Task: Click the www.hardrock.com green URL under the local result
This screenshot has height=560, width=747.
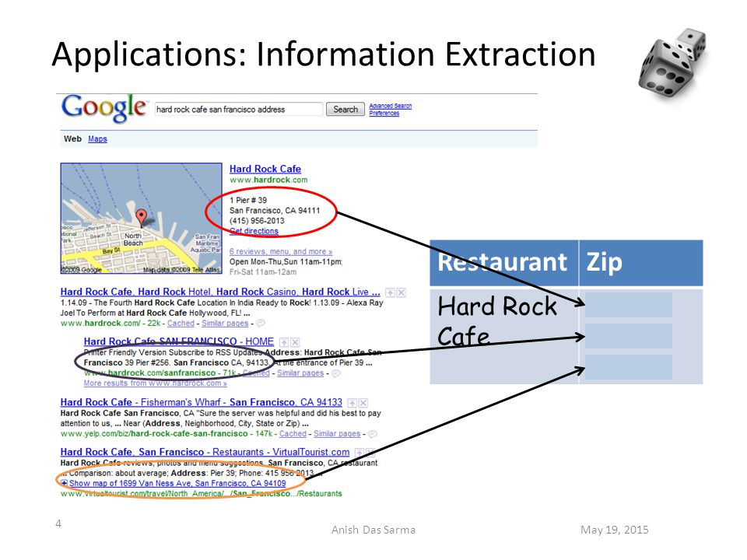Action: (x=268, y=180)
